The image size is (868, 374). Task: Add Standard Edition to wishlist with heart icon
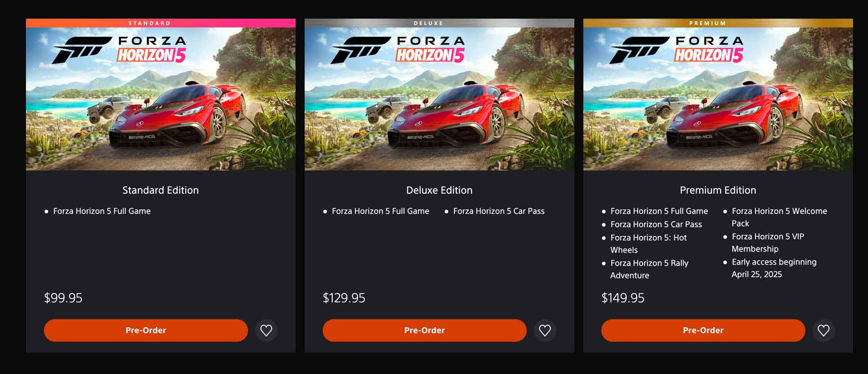(266, 330)
